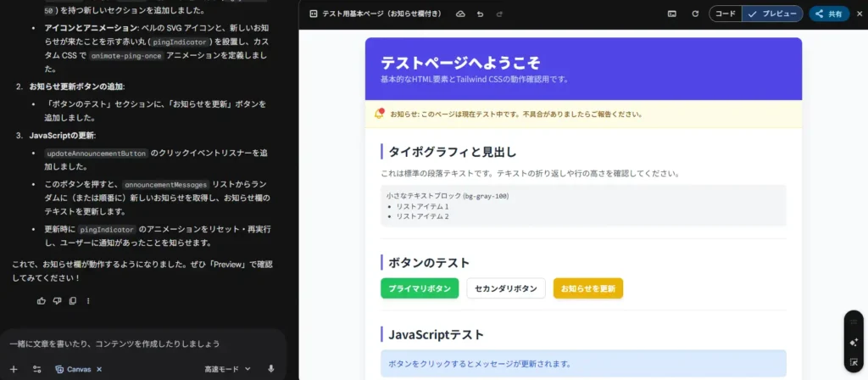Click the bell notification icon in announcement bar

379,115
